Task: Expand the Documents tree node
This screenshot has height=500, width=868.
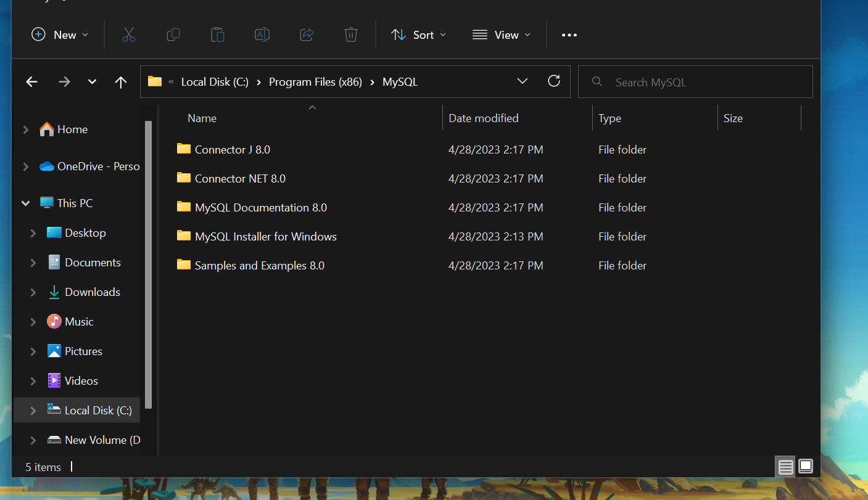Action: pos(33,263)
